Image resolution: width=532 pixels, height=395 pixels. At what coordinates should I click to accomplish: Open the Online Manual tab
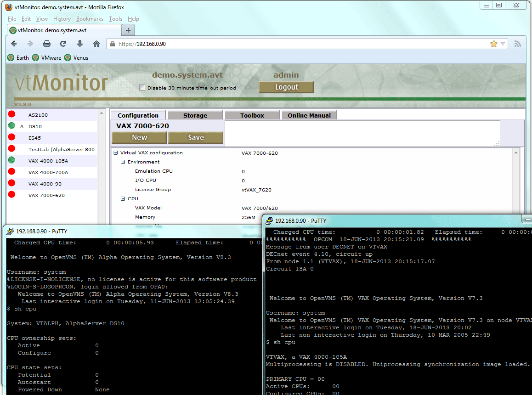(309, 115)
